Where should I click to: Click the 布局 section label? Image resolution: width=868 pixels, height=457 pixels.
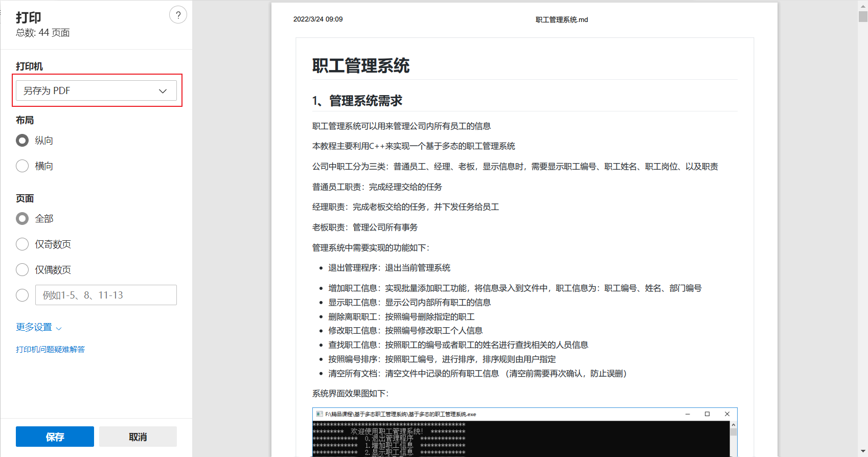pyautogui.click(x=25, y=120)
